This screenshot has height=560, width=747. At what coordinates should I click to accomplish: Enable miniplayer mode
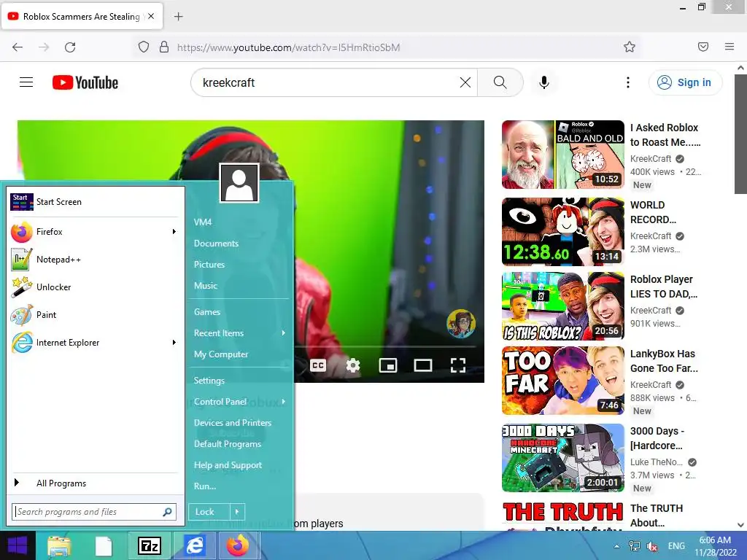pos(388,365)
